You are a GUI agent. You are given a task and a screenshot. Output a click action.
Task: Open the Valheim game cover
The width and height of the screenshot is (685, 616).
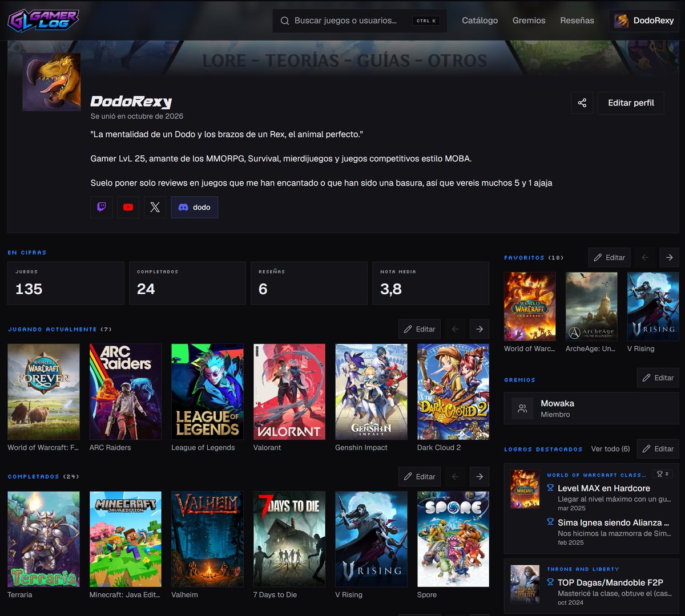207,539
